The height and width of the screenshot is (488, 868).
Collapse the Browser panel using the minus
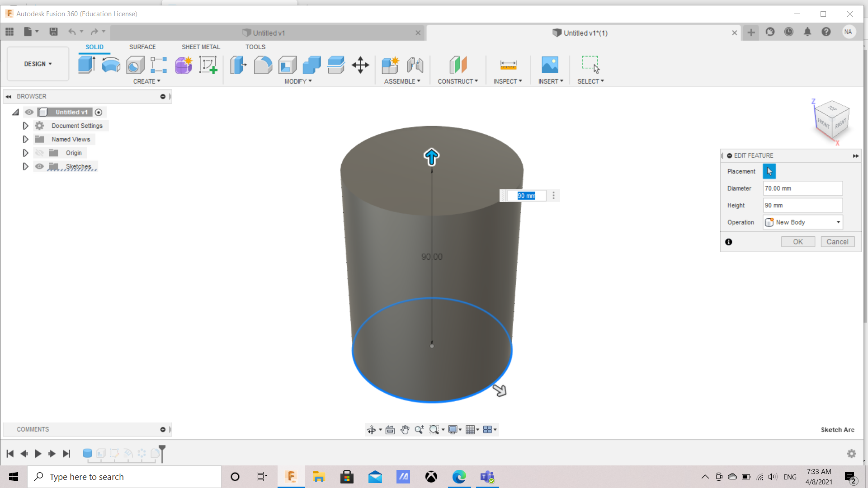click(163, 96)
